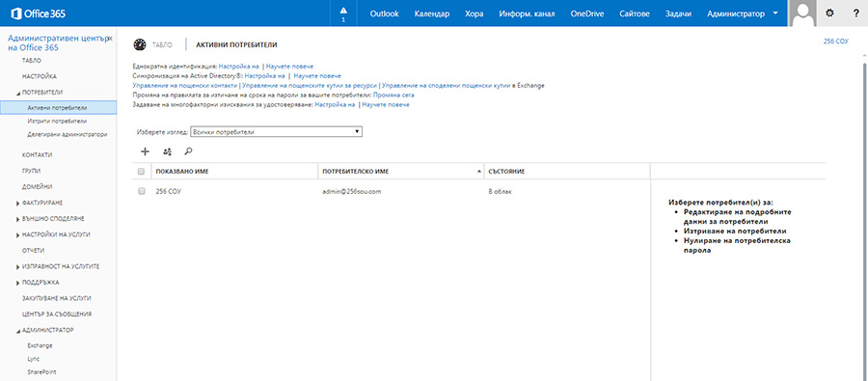Viewport: 868px width, 381px height.
Task: Open Хора in the top navigation
Action: [474, 14]
